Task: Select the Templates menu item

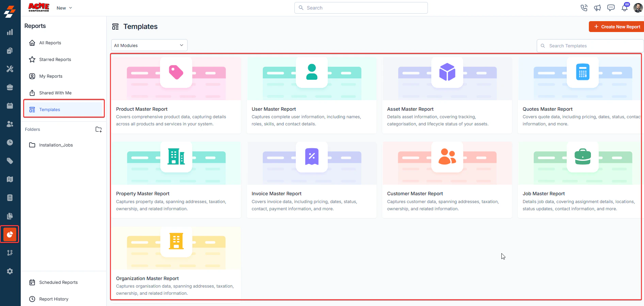Action: point(64,109)
